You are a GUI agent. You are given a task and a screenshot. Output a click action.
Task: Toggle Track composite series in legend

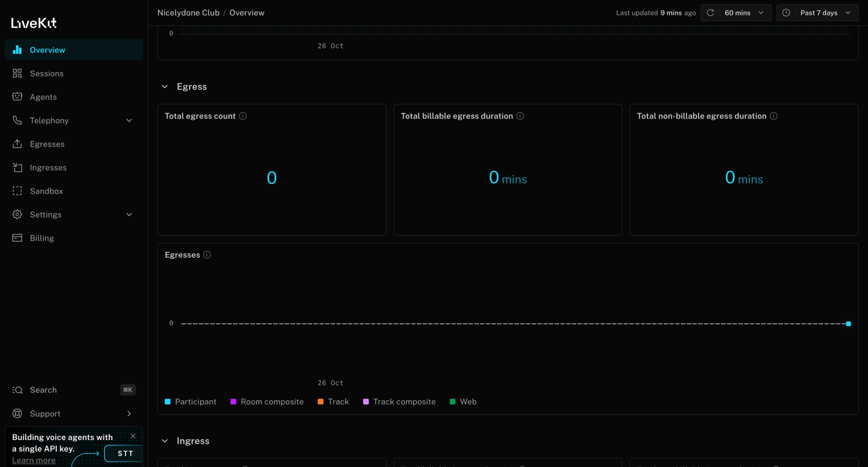[399, 402]
